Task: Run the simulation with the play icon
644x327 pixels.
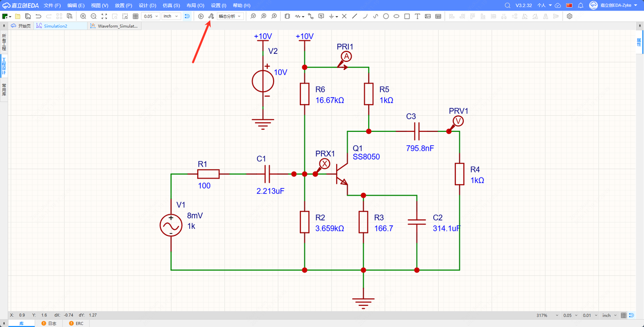Action: 201,16
